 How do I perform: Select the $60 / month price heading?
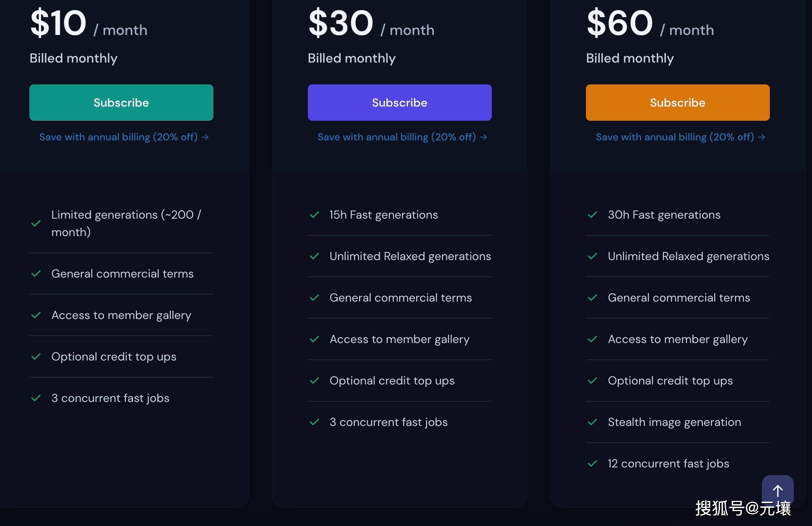point(650,24)
